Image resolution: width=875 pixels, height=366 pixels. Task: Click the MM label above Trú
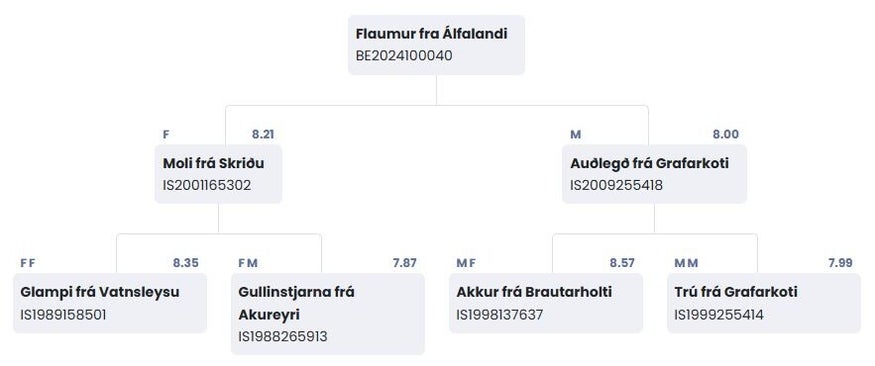tap(686, 263)
